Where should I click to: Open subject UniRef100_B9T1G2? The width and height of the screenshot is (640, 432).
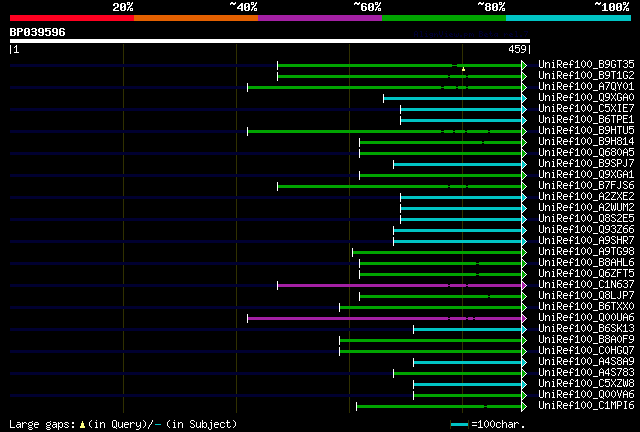click(x=586, y=75)
